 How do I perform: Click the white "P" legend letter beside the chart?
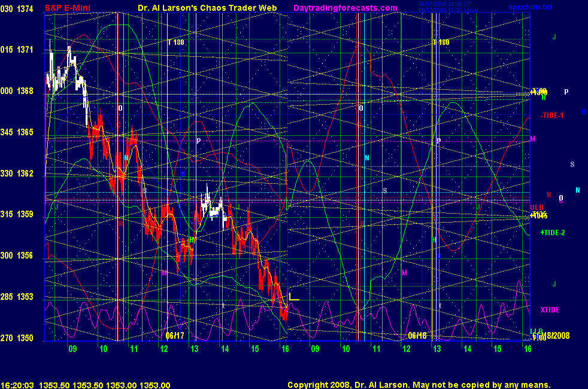(x=566, y=92)
